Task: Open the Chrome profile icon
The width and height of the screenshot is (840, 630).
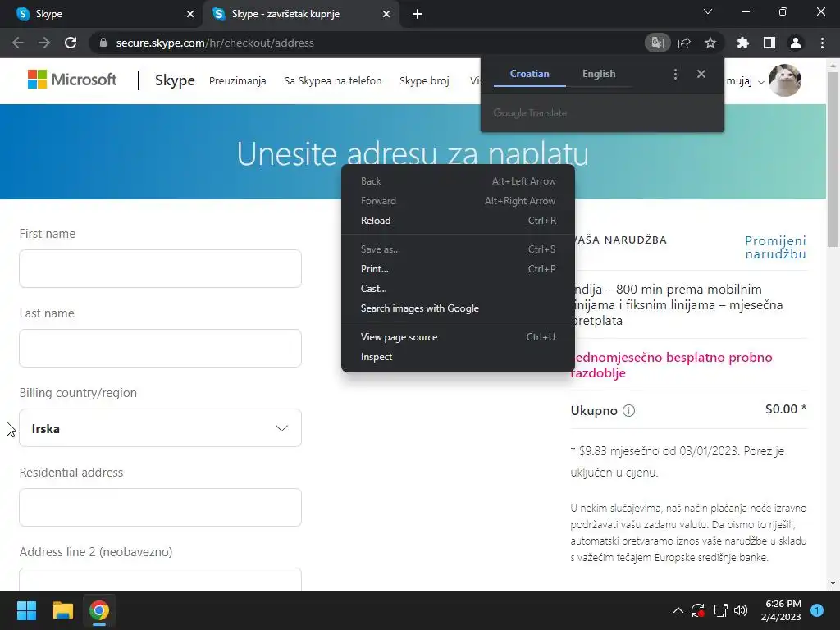Action: tap(796, 43)
